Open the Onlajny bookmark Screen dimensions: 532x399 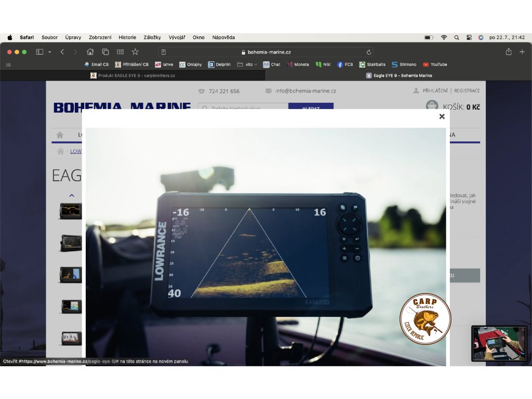click(x=191, y=64)
